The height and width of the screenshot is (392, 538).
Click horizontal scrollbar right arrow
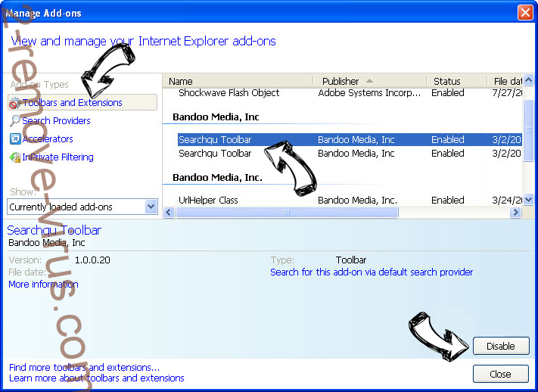515,212
